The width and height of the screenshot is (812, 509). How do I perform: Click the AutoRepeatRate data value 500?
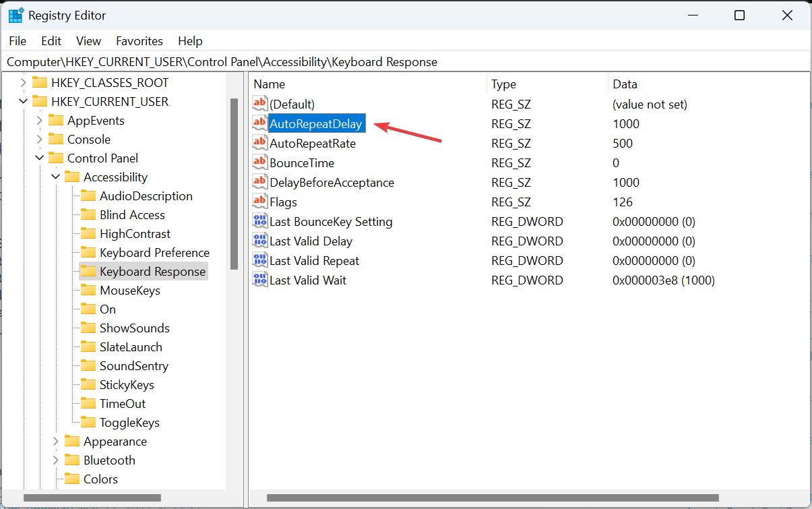pos(623,143)
